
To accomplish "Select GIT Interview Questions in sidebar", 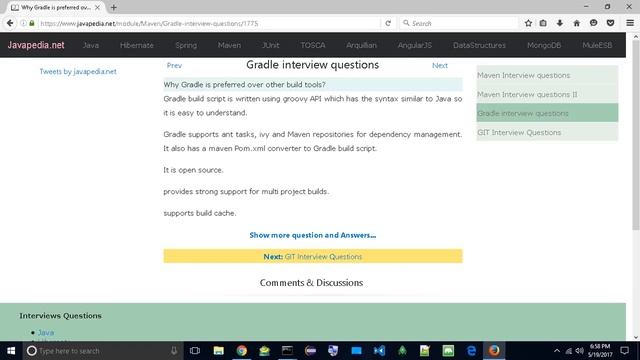I will point(547,132).
